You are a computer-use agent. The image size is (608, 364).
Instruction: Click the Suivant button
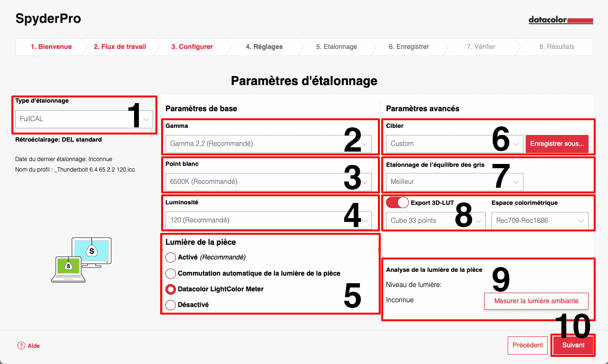[573, 345]
